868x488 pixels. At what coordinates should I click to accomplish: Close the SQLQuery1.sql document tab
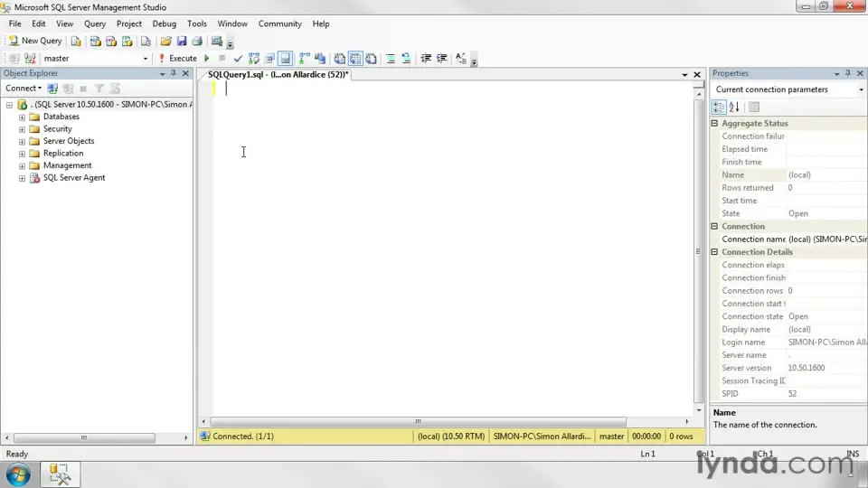697,74
